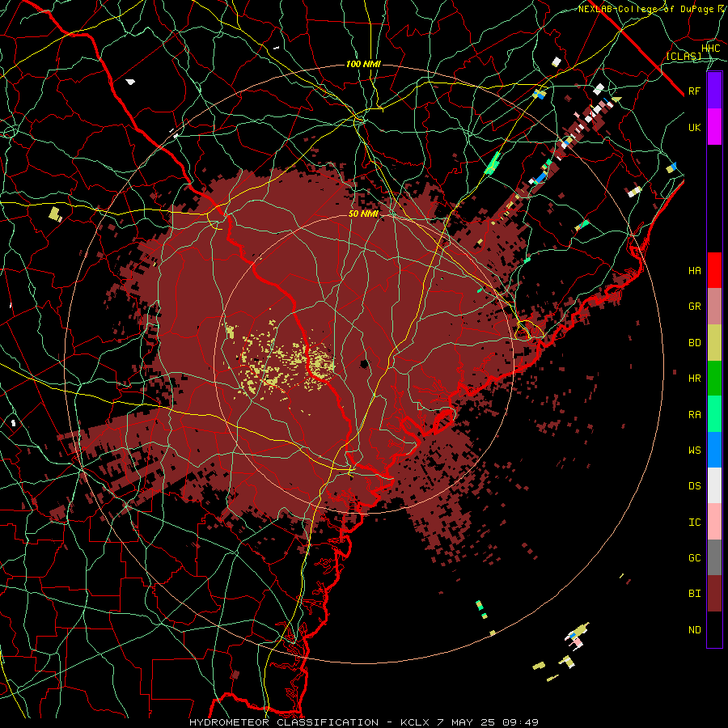Image resolution: width=728 pixels, height=728 pixels.
Task: Select the GR salmon legend swatch
Action: [714, 307]
